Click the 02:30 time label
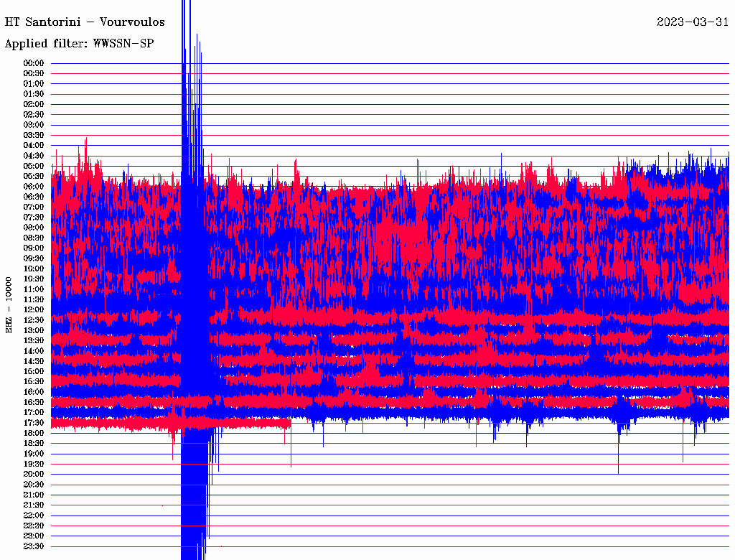Screen dimensions: 735x560 pos(34,114)
